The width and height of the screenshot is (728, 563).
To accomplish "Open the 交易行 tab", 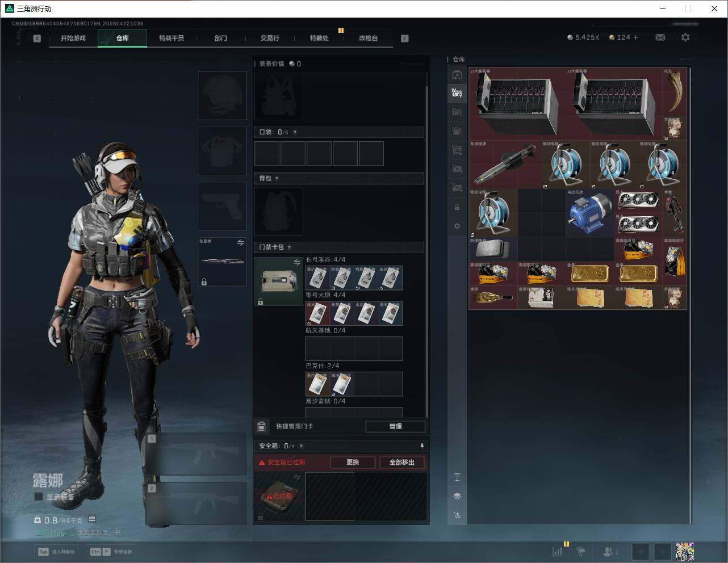I will click(270, 38).
